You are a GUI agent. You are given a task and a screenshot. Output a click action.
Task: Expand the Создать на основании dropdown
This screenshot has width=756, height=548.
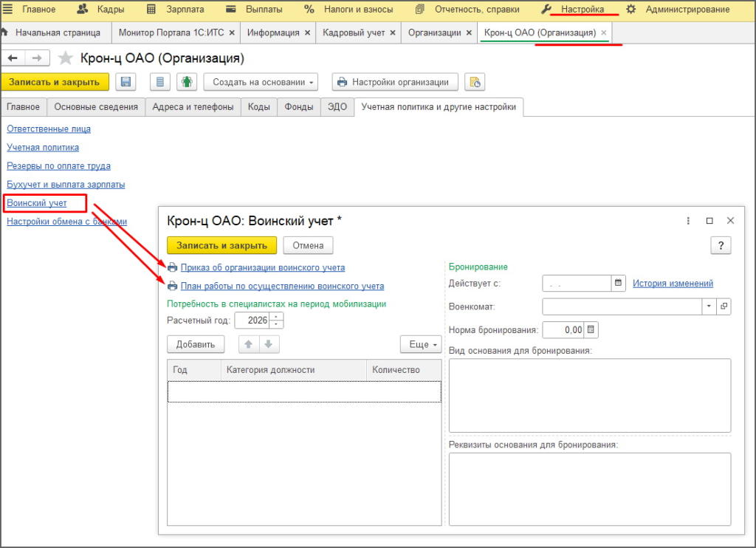coord(261,82)
